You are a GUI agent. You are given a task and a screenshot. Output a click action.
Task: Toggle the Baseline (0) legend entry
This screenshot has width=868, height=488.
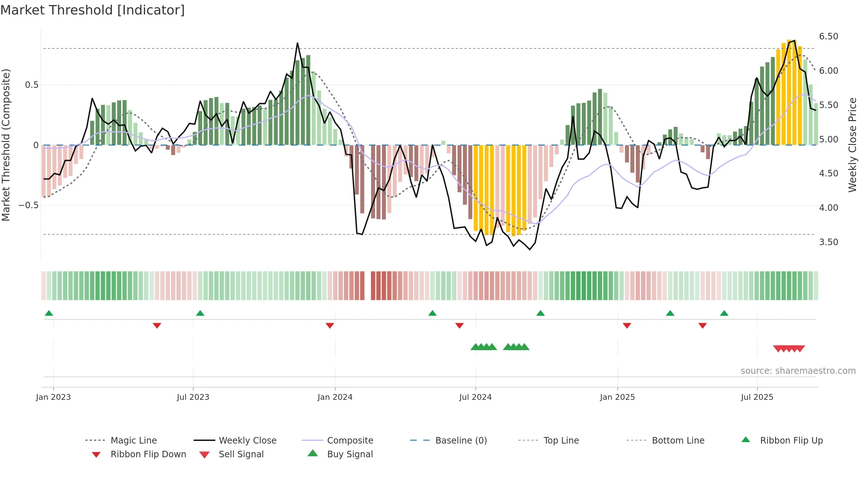click(448, 440)
